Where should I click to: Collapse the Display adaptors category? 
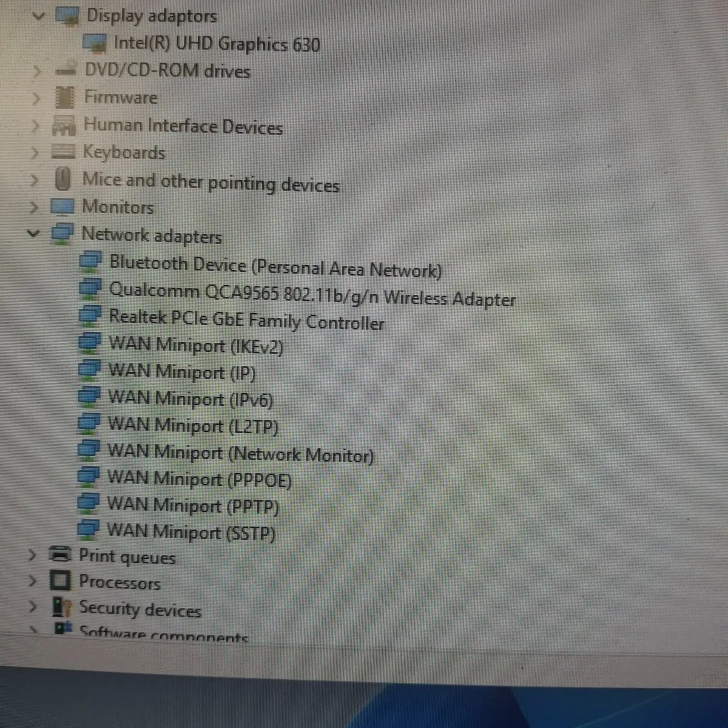[39, 16]
